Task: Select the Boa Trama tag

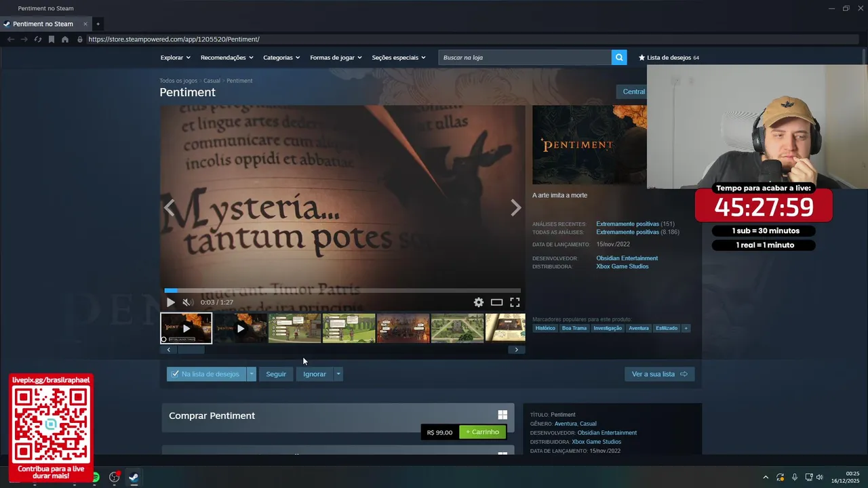Action: (574, 328)
